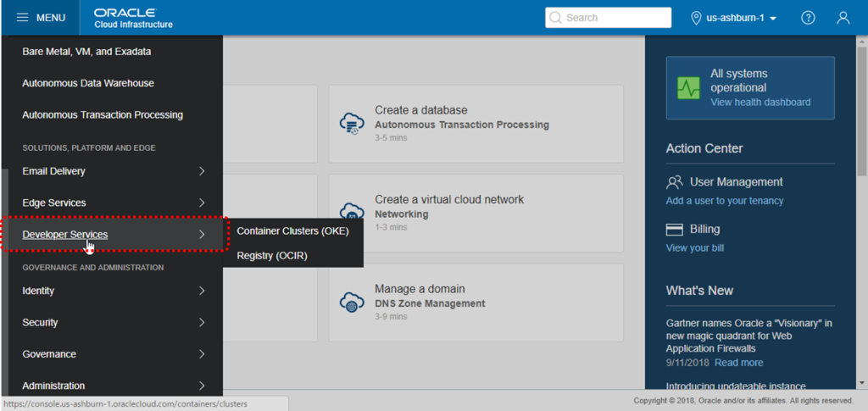
Task: Open the user profile icon
Action: [843, 18]
